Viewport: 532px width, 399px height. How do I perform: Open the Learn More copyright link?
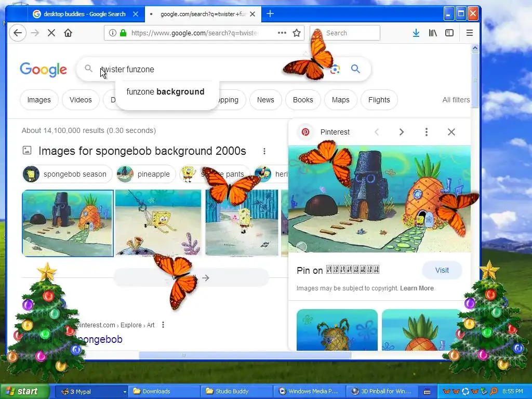417,288
